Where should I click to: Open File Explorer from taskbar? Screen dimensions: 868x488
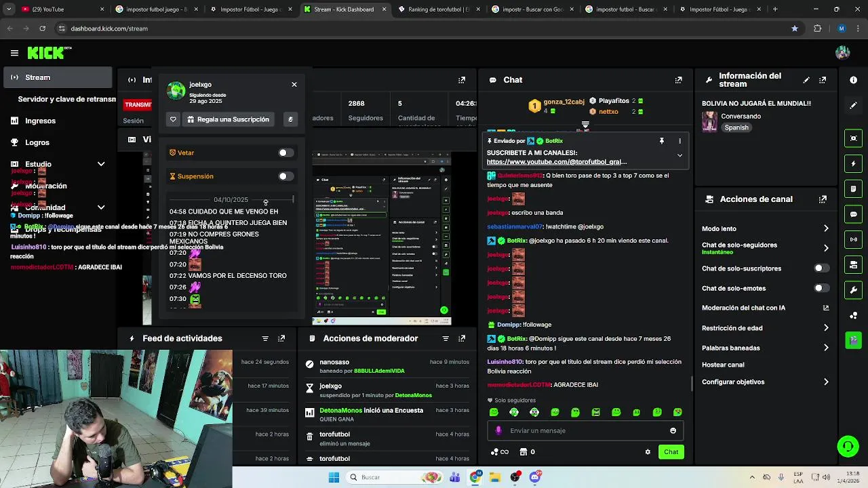(x=495, y=477)
